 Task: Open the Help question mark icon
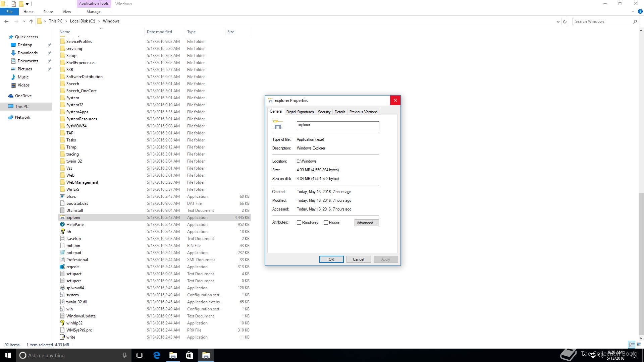640,11
